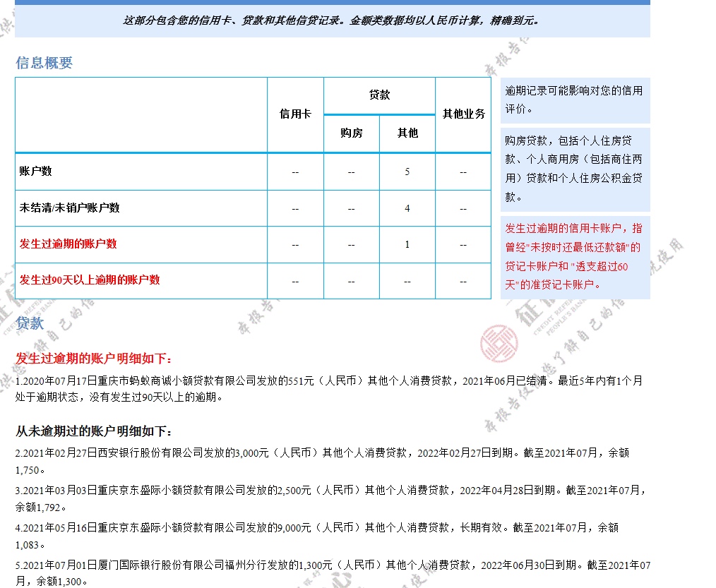Click the 信用卡 column header in the table
This screenshot has width=716, height=588.
[x=295, y=114]
